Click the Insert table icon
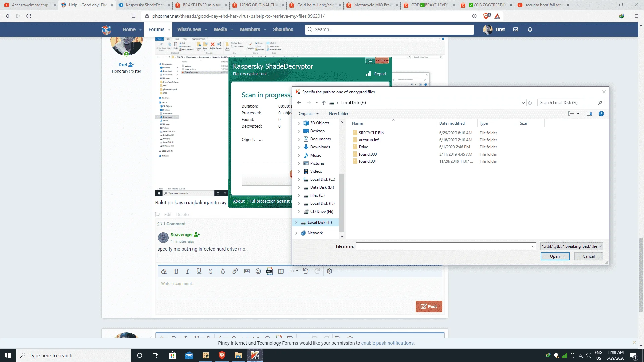 tap(281, 271)
